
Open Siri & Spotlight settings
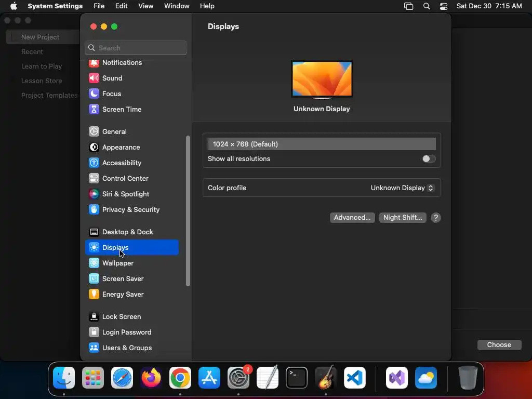click(131, 194)
